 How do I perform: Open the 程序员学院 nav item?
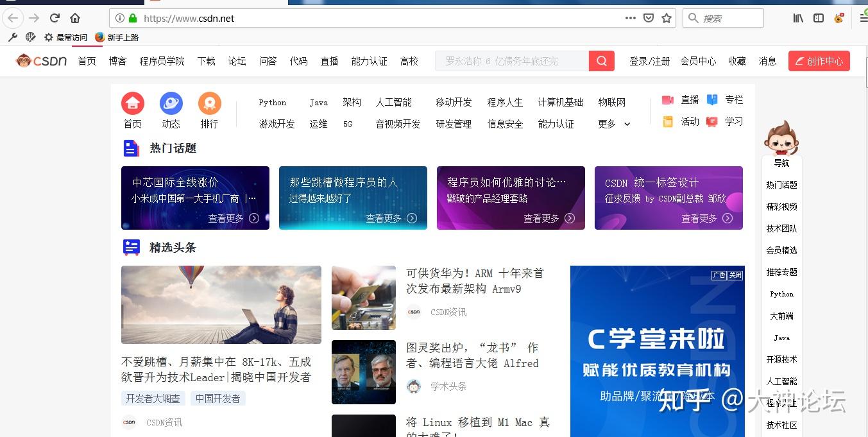tap(162, 61)
